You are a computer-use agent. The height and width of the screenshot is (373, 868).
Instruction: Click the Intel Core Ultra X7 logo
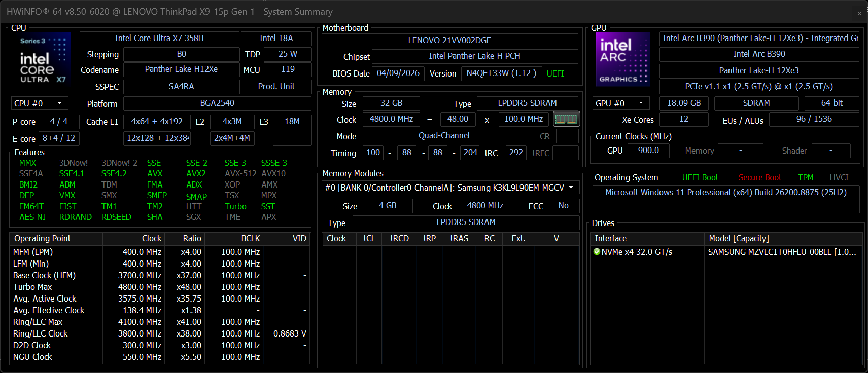(43, 59)
